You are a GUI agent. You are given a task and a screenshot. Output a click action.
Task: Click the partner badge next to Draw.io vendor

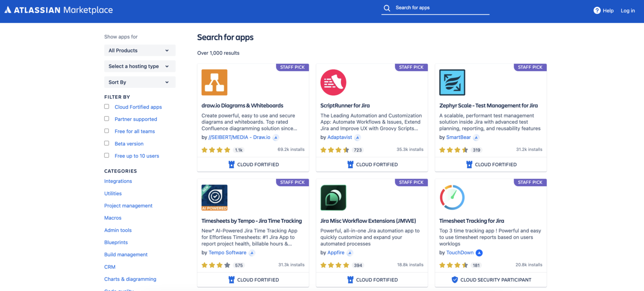click(276, 138)
